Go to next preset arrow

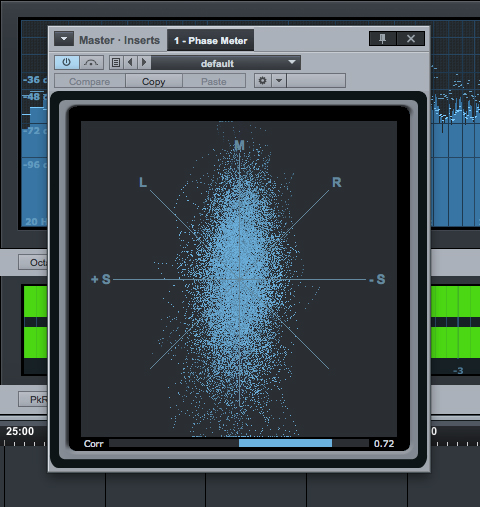pos(144,63)
